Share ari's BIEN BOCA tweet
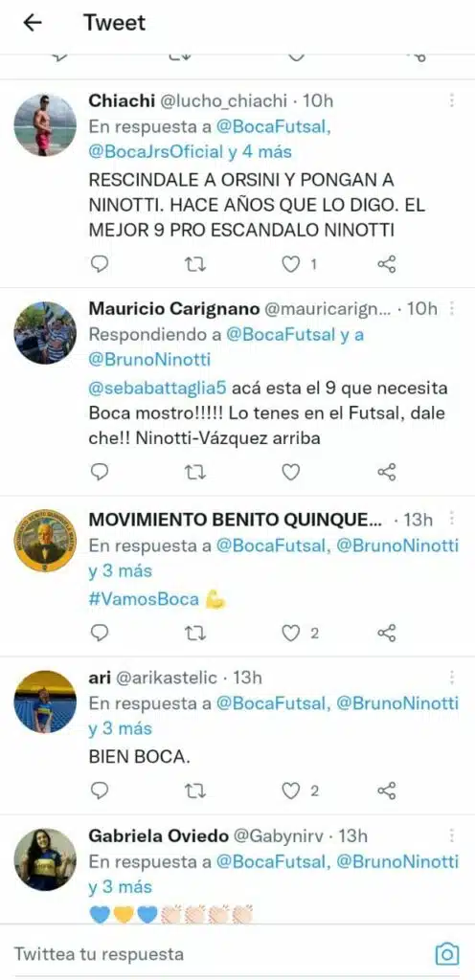475x980 pixels. pos(387,791)
